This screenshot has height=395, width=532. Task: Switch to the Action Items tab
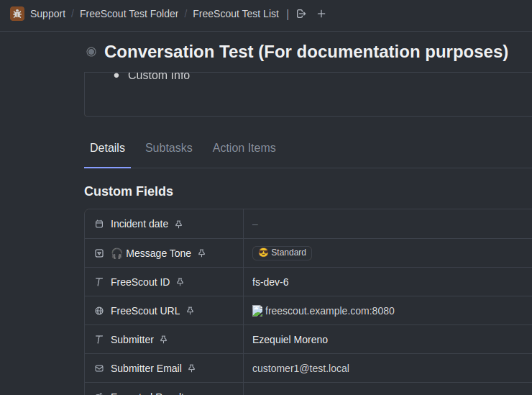coord(244,147)
